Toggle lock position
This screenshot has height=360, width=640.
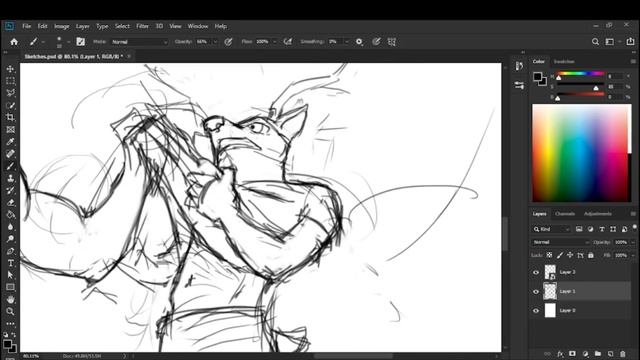click(570, 255)
